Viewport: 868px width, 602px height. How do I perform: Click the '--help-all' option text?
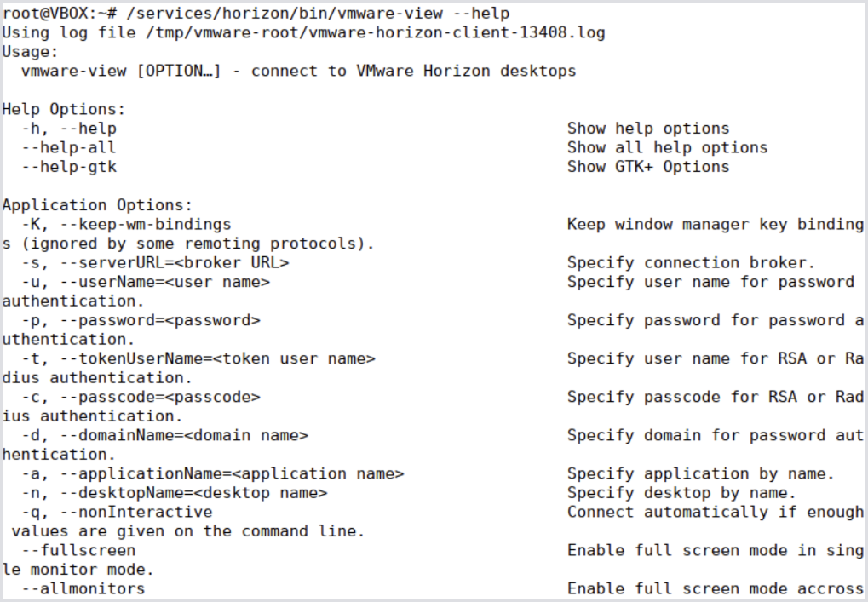pos(69,147)
